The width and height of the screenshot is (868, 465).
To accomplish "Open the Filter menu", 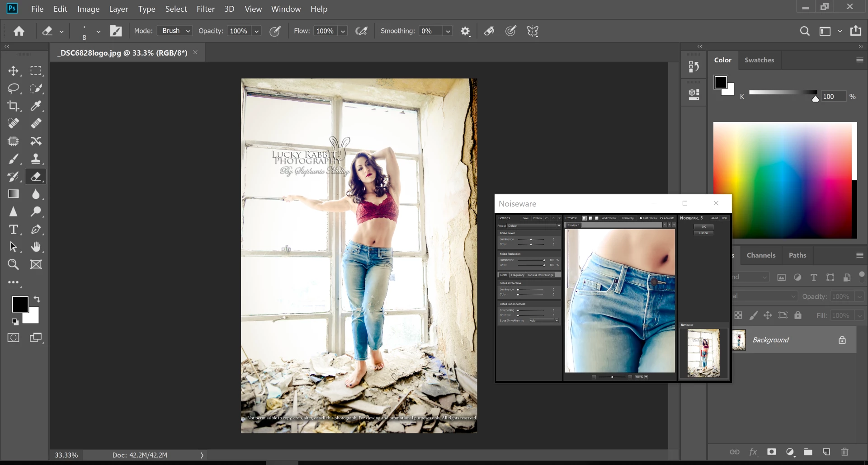I will click(205, 9).
